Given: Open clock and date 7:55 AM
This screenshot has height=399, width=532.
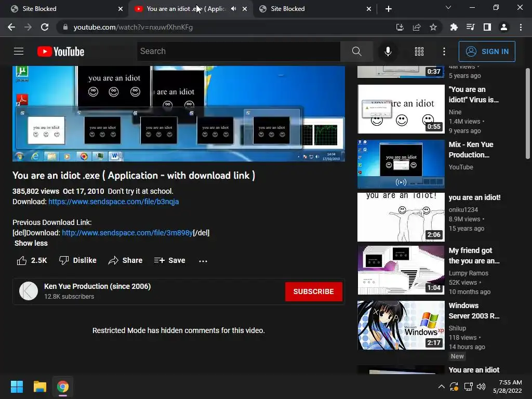Looking at the screenshot, I should click(x=508, y=387).
